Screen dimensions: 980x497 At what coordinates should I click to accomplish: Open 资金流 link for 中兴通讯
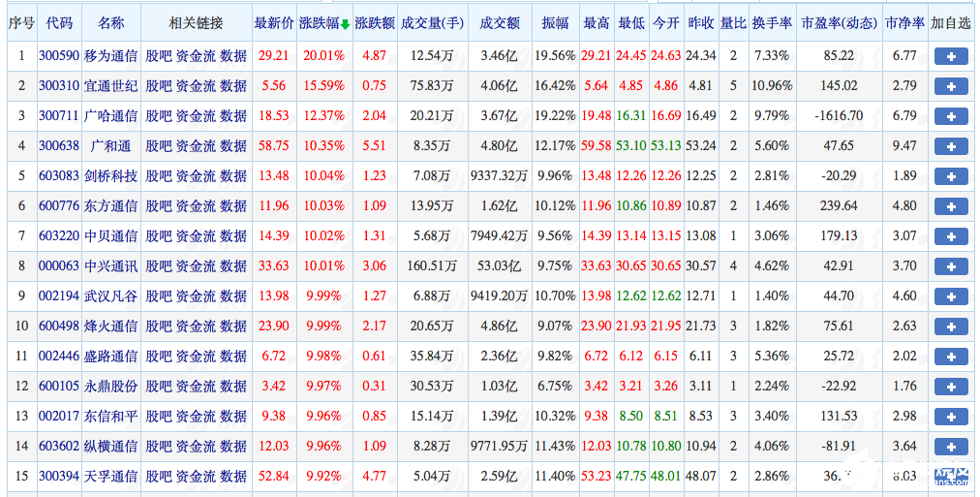click(x=196, y=266)
